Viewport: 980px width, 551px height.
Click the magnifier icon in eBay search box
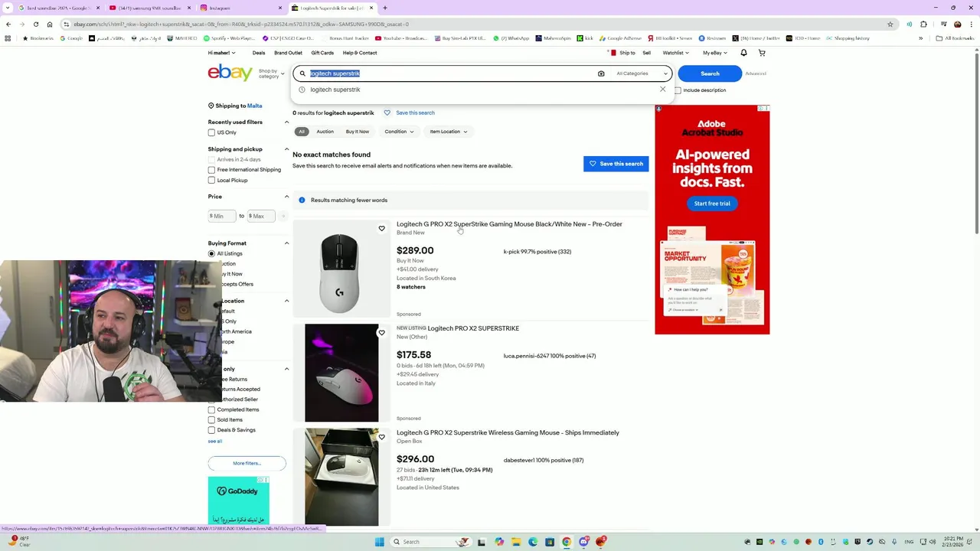302,73
